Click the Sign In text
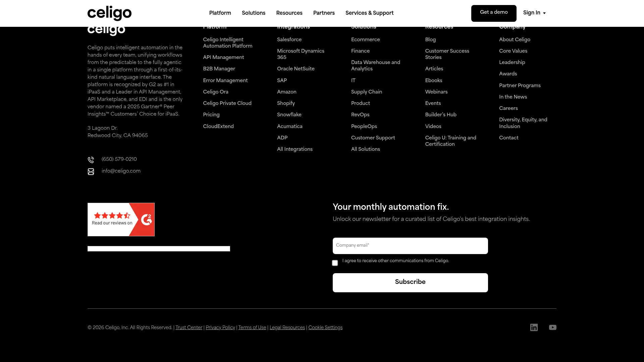The height and width of the screenshot is (362, 644). (x=532, y=13)
